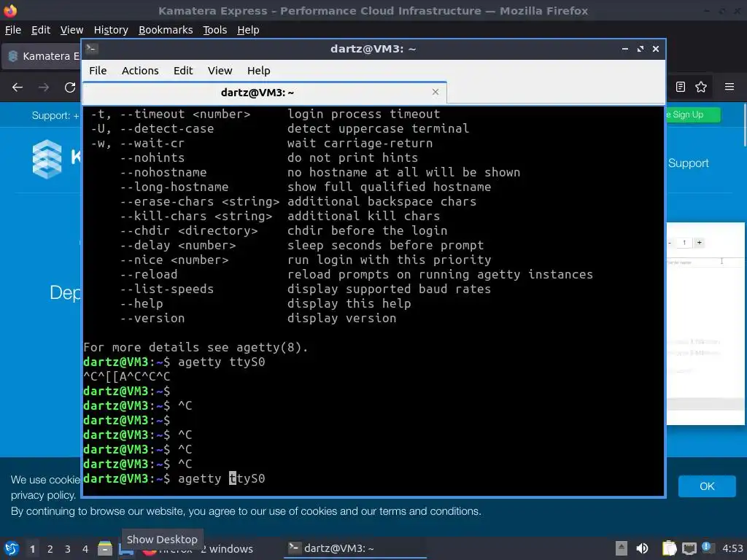Decrease server count with minus stepper
Image resolution: width=747 pixels, height=560 pixels.
670,243
